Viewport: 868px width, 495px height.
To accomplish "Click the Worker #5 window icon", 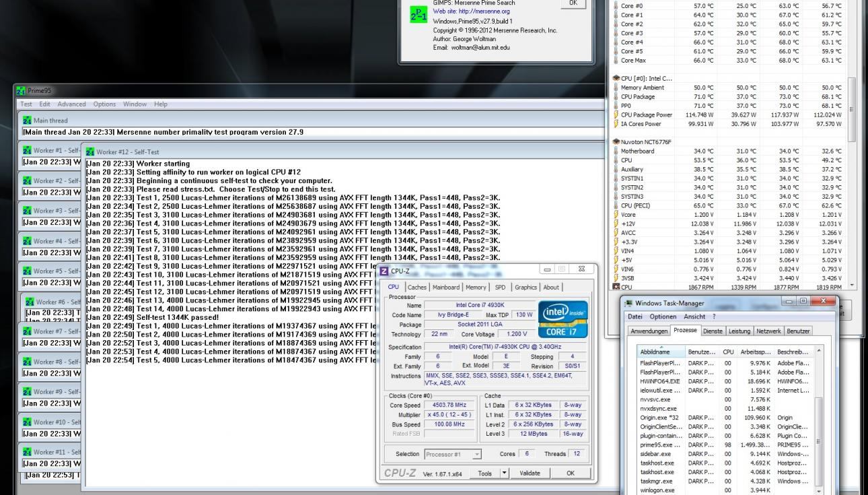I will tap(27, 271).
